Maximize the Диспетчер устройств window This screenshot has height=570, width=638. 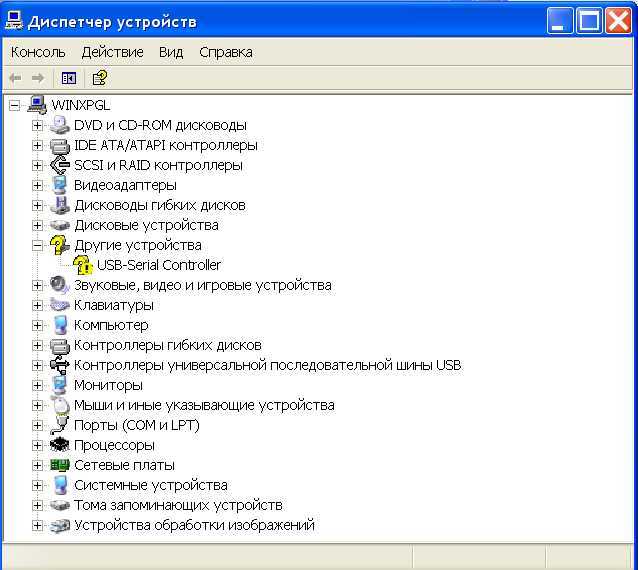coord(589,20)
